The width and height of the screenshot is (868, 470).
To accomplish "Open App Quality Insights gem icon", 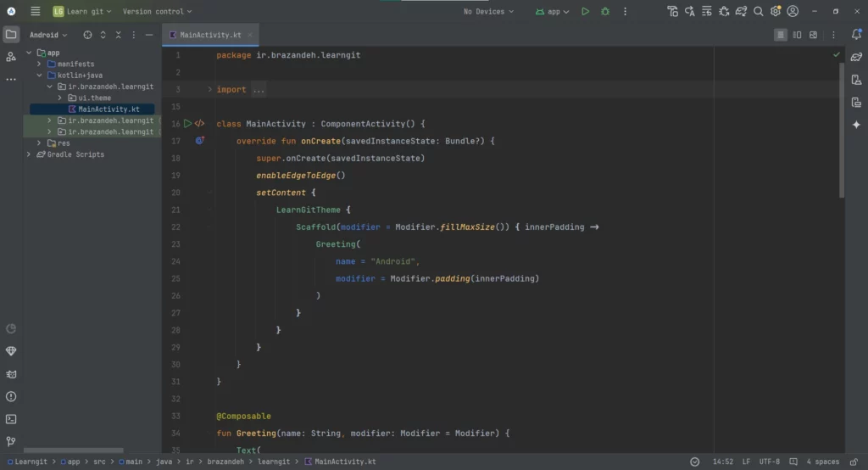I will coord(11,351).
